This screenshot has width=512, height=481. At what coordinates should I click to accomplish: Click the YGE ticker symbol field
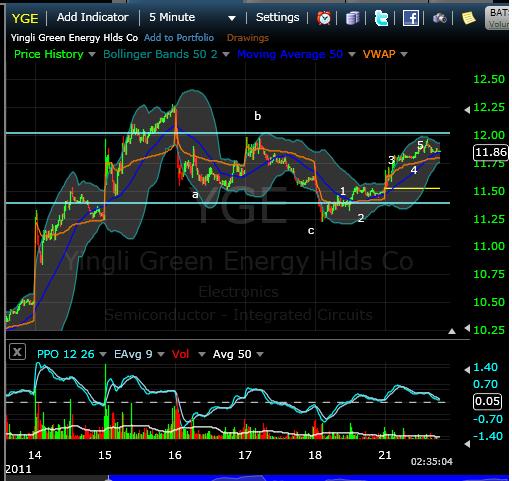[x=25, y=18]
